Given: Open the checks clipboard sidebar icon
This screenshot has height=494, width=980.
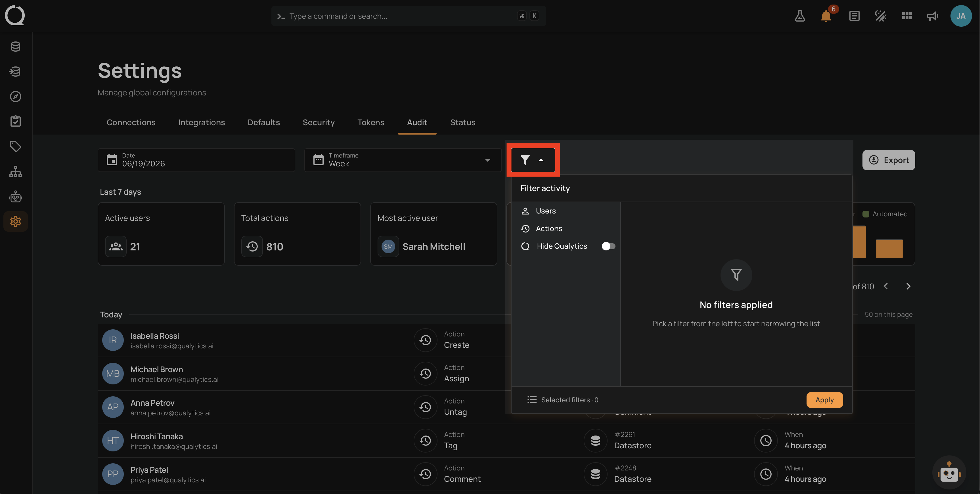Looking at the screenshot, I should pyautogui.click(x=16, y=122).
